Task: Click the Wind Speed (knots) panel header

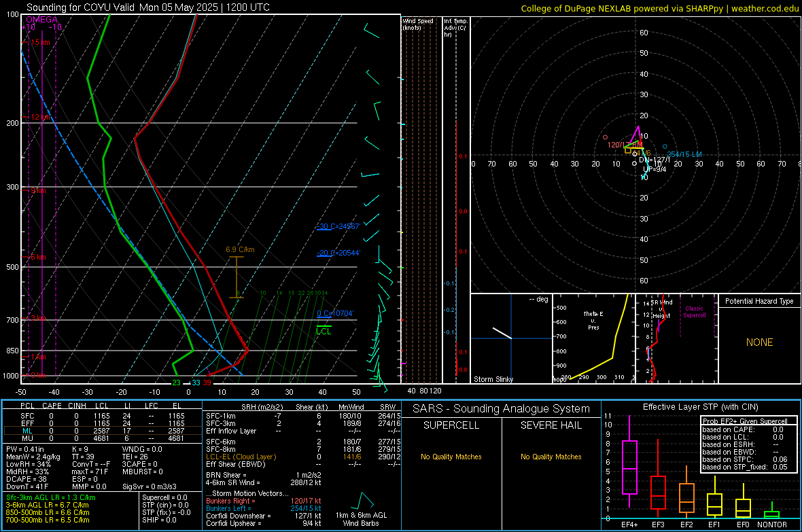Action: (418, 24)
